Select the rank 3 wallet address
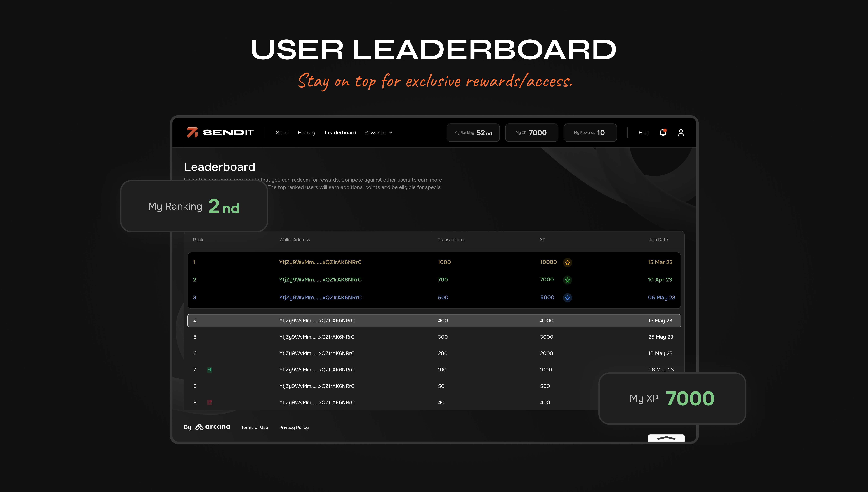Viewport: 868px width, 492px height. point(320,297)
